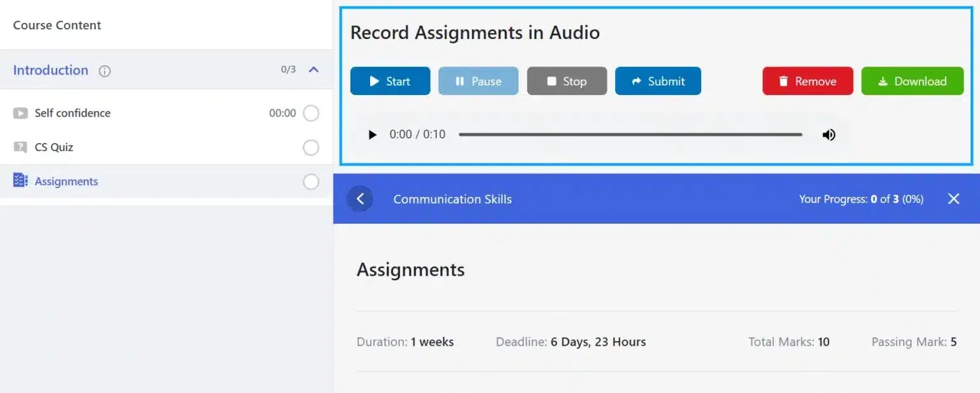Select the Assignments item in the sidebar
The width and height of the screenshot is (980, 393).
[66, 181]
